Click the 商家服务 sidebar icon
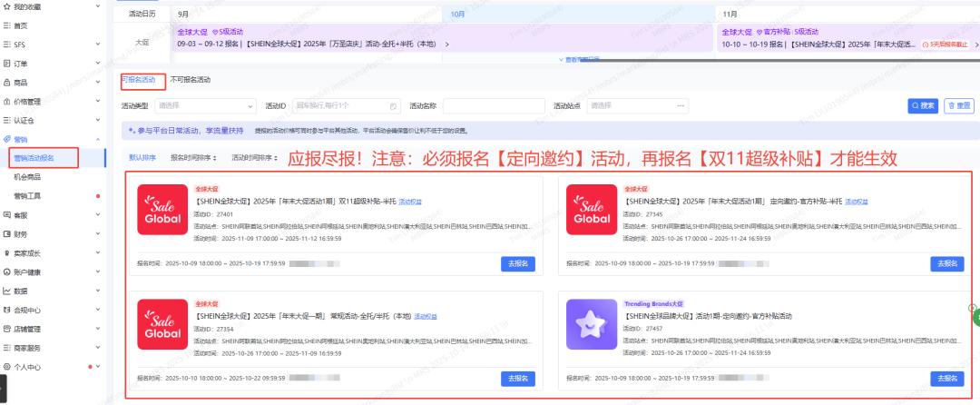The height and width of the screenshot is (405, 980). pos(7,348)
